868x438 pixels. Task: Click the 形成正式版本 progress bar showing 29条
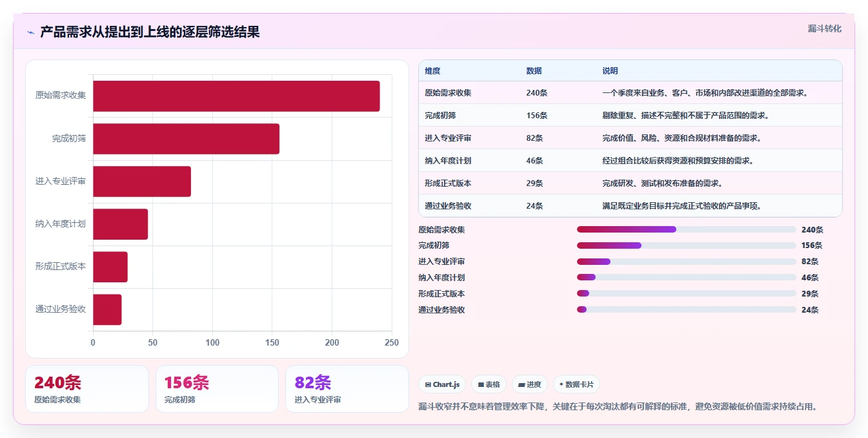(687, 294)
